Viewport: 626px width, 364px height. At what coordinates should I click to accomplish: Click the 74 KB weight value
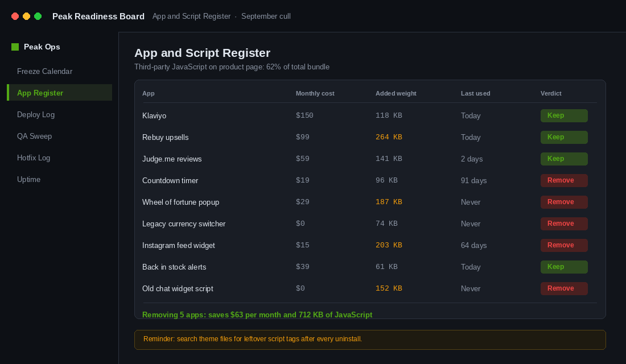click(x=386, y=224)
